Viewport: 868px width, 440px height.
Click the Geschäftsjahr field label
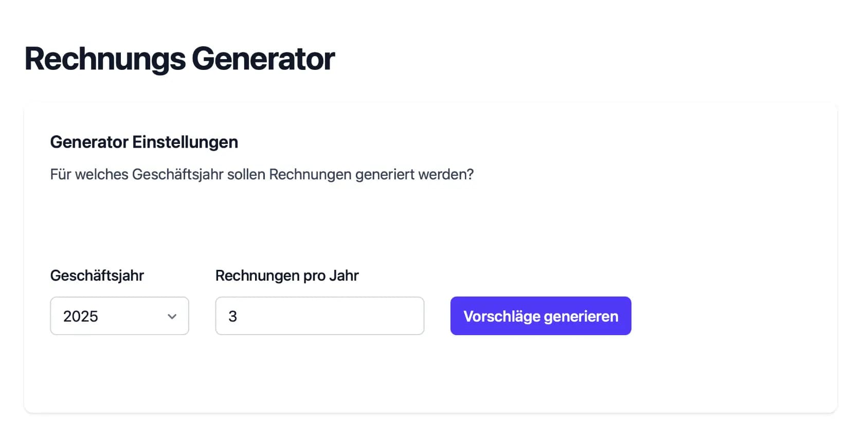tap(97, 276)
